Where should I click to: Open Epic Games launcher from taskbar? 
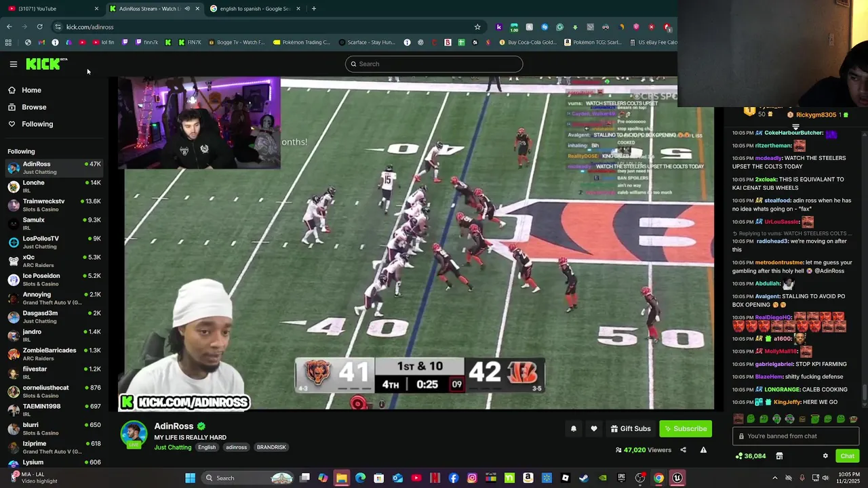tap(621, 478)
